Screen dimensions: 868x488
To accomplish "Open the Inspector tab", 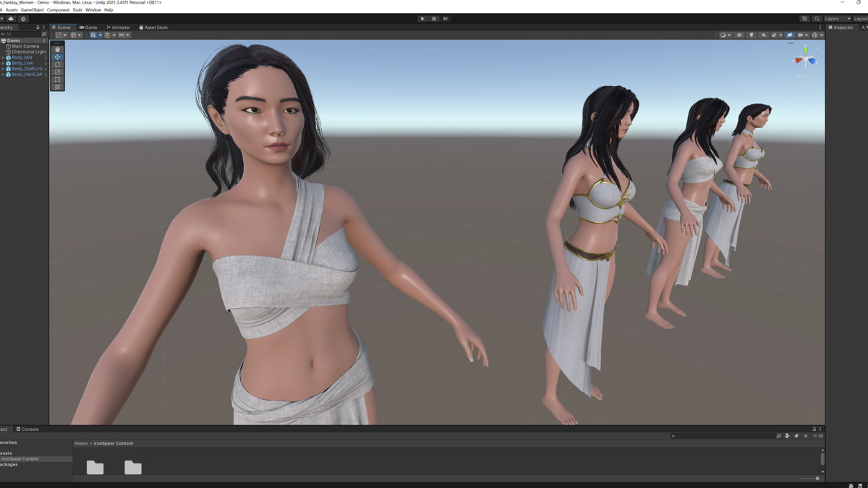I will click(841, 27).
